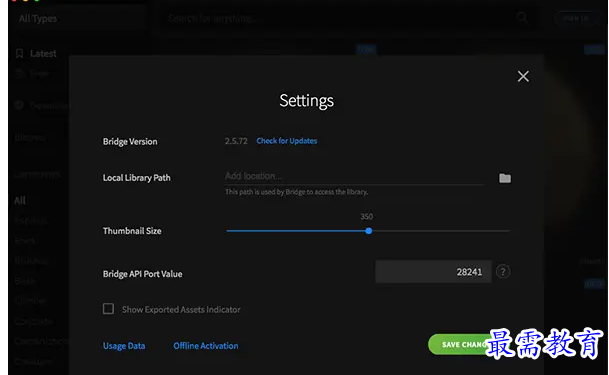
Task: Click the 2.5.72 version number
Action: tap(236, 141)
